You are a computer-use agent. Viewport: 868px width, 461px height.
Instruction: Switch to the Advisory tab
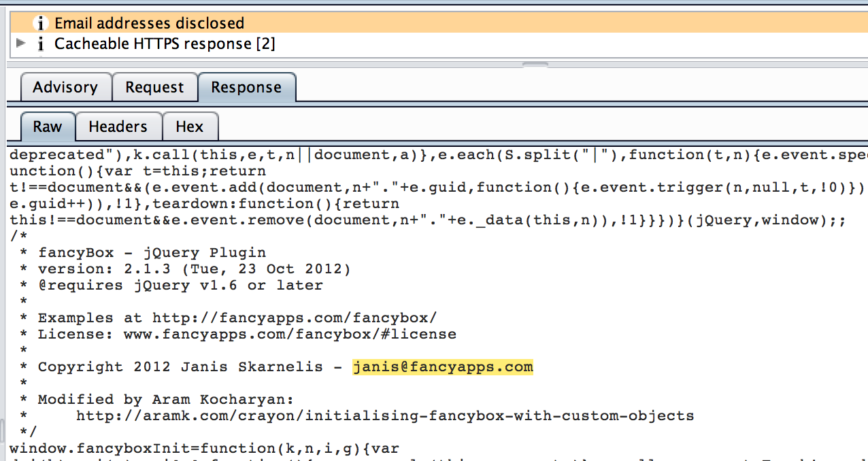pyautogui.click(x=65, y=88)
